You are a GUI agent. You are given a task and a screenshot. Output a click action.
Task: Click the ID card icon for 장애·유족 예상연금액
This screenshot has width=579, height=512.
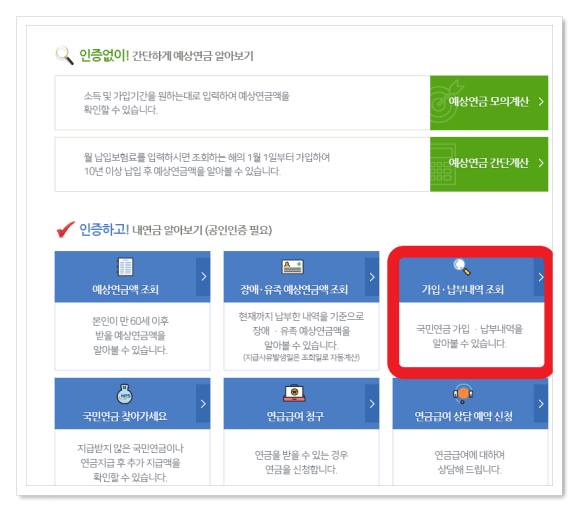click(293, 267)
